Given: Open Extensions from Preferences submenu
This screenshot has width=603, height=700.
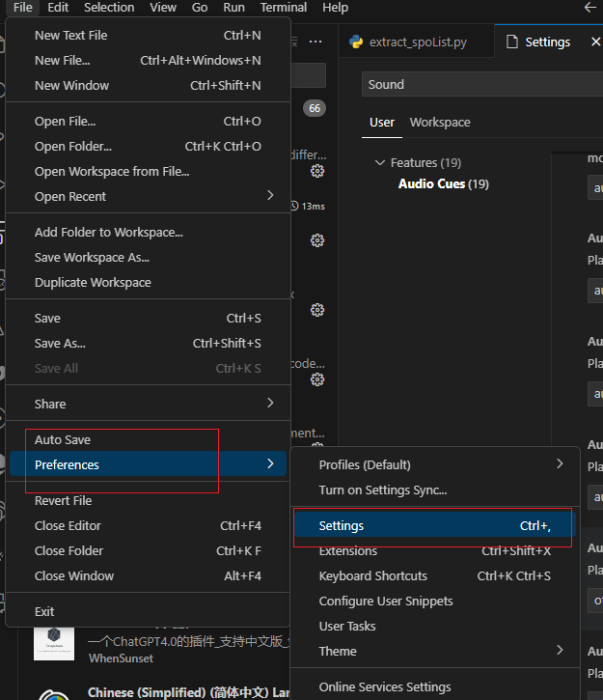Looking at the screenshot, I should coord(435,550).
